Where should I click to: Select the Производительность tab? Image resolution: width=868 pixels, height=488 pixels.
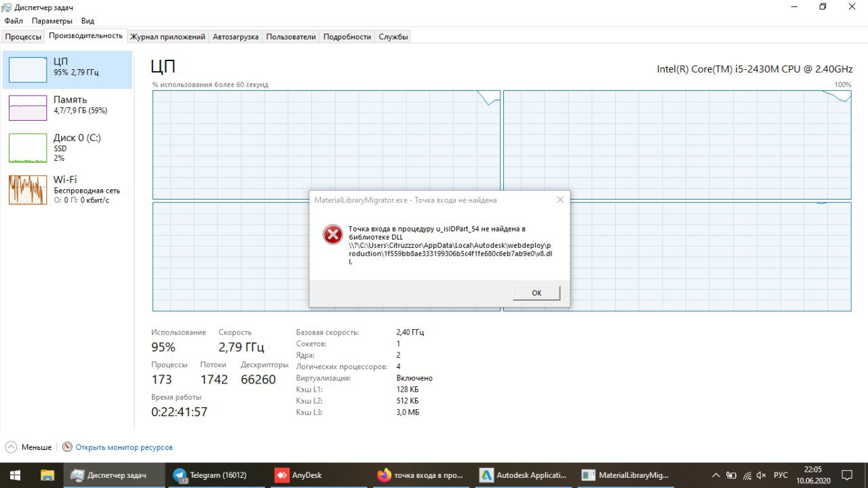[85, 36]
